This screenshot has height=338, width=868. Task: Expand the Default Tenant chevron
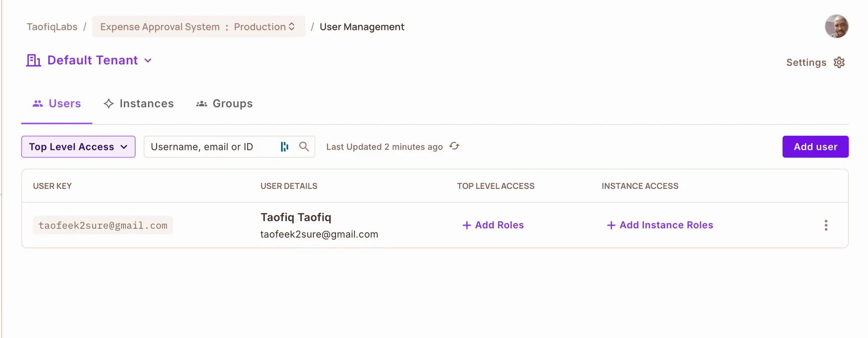148,61
